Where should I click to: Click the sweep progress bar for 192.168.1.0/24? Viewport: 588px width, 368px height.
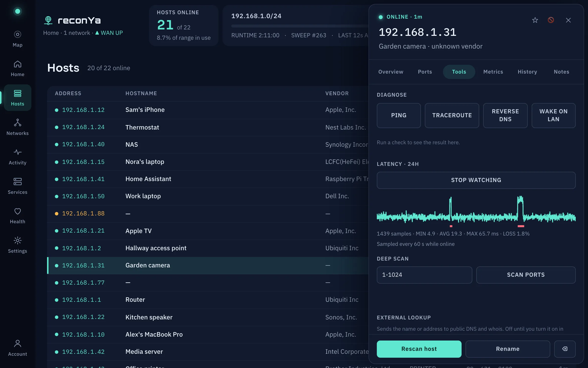(x=300, y=26)
